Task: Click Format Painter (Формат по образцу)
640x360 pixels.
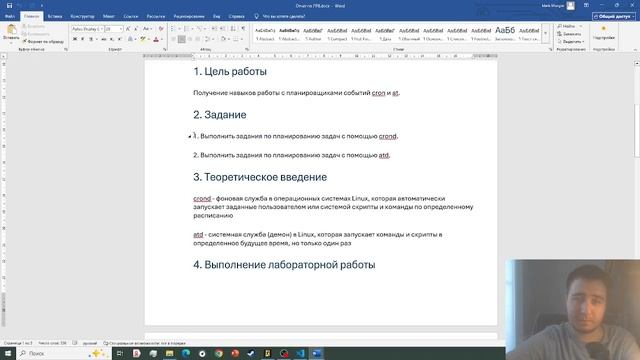Action: (43, 41)
